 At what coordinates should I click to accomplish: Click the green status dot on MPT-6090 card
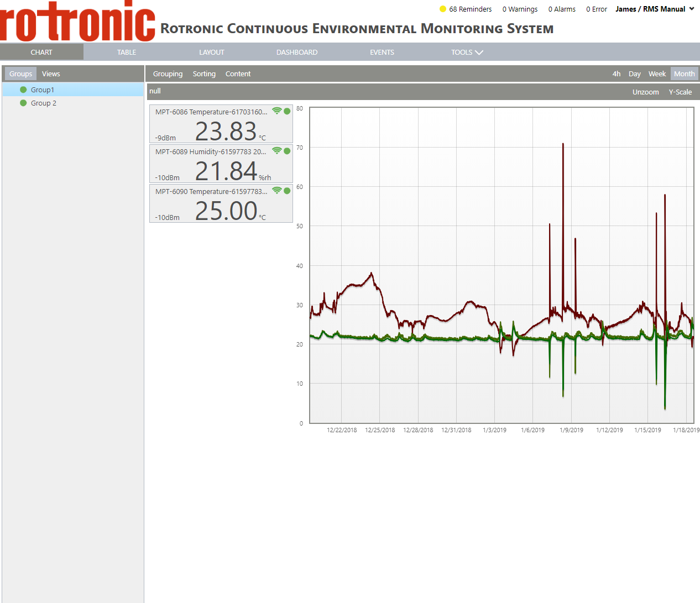tap(287, 191)
